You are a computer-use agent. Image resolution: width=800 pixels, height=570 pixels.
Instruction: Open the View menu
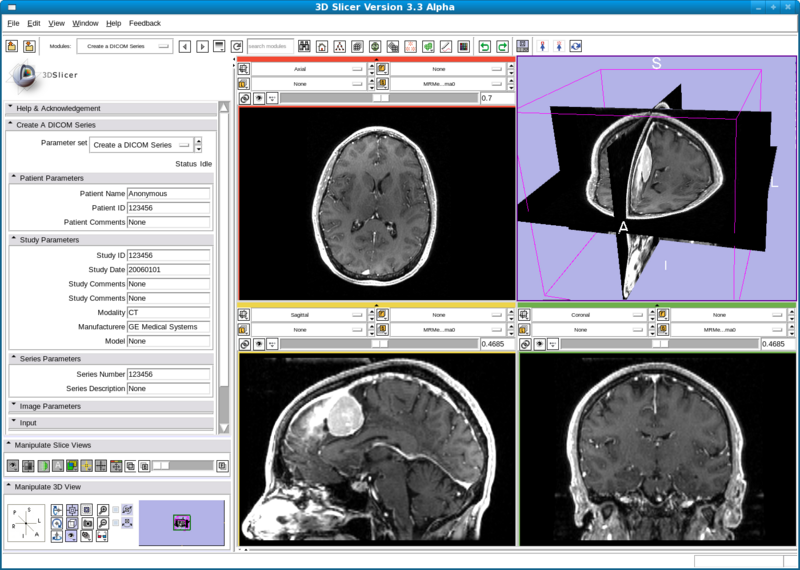tap(56, 22)
